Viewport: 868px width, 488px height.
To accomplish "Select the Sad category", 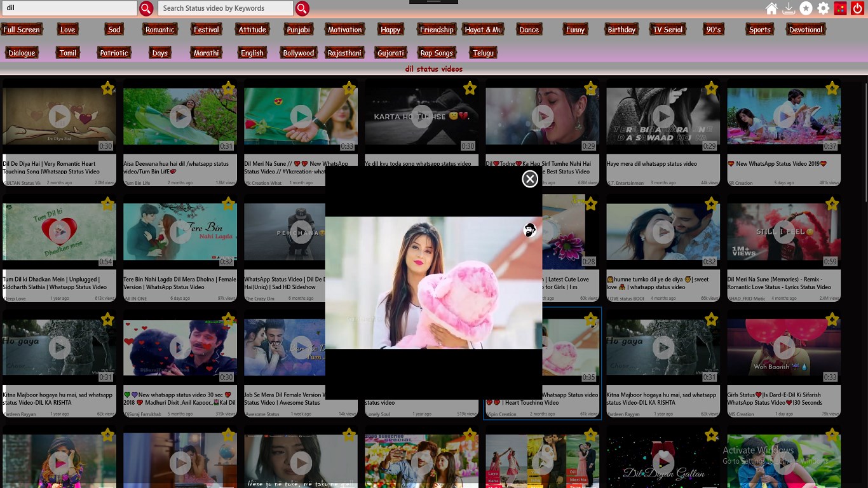I will tap(114, 30).
